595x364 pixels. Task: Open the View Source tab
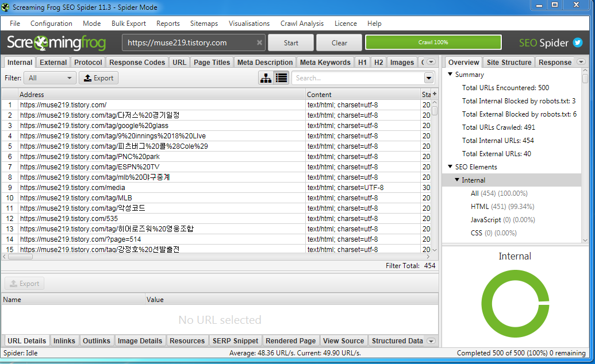343,341
